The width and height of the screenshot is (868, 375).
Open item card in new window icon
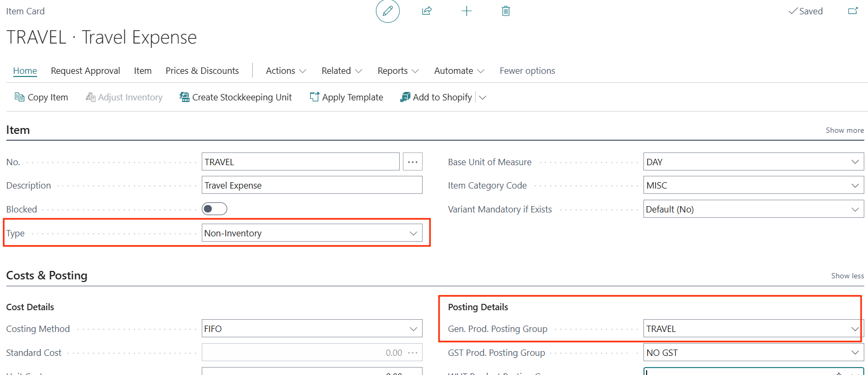[853, 11]
